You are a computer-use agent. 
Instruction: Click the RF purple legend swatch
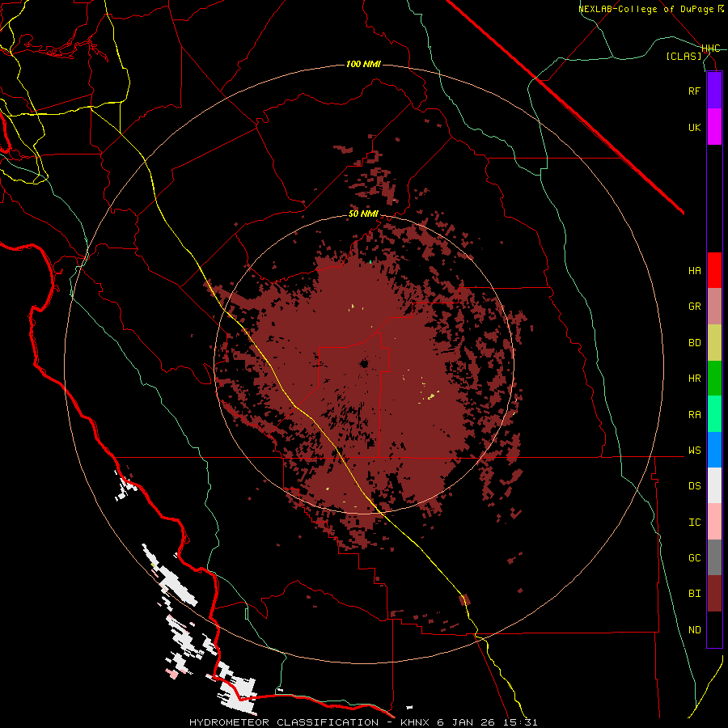(714, 91)
